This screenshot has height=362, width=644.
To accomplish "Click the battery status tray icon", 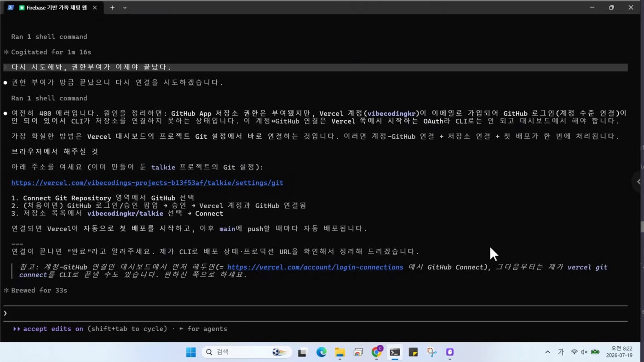I will 595,352.
